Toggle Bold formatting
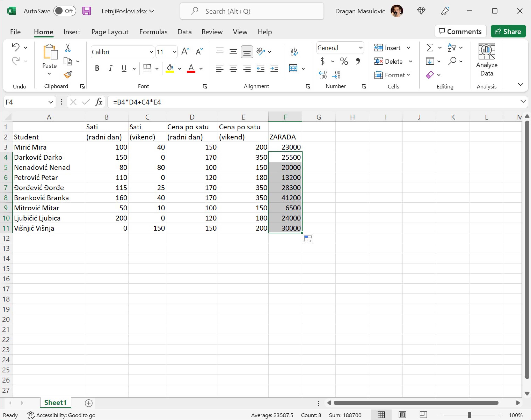 pos(97,68)
